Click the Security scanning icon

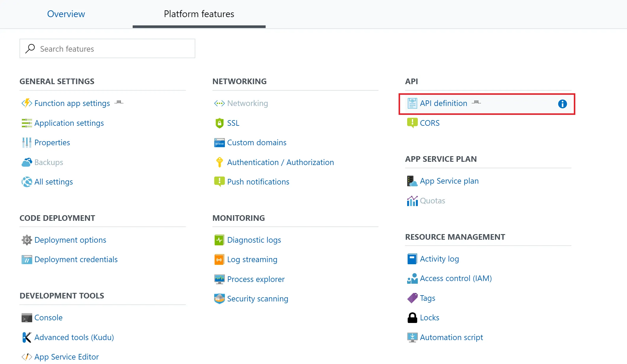219,299
